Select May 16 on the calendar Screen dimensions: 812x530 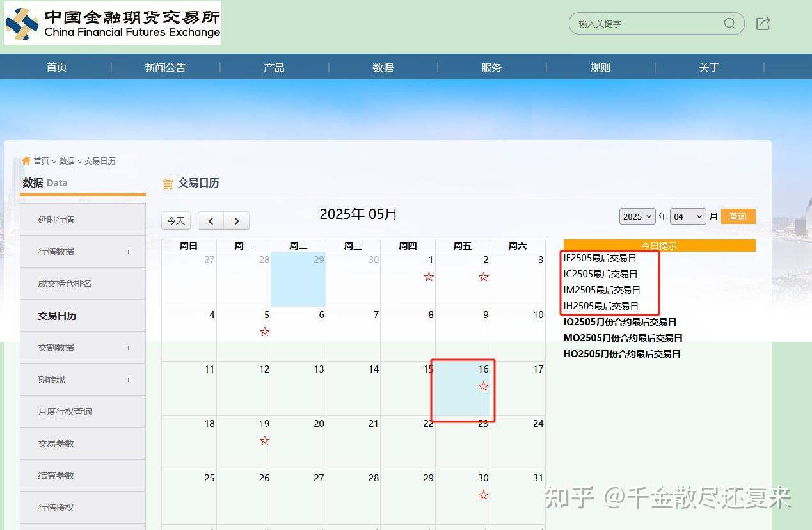coord(463,389)
